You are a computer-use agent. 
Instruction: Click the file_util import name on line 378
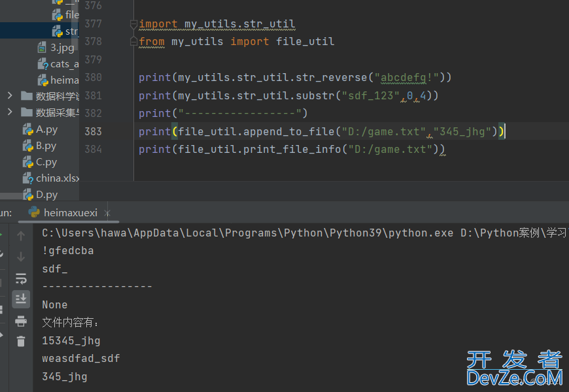305,42
